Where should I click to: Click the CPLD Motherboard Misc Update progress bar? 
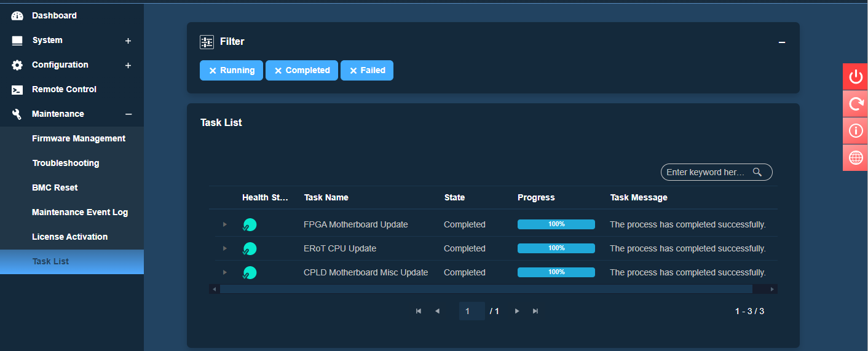coord(556,272)
